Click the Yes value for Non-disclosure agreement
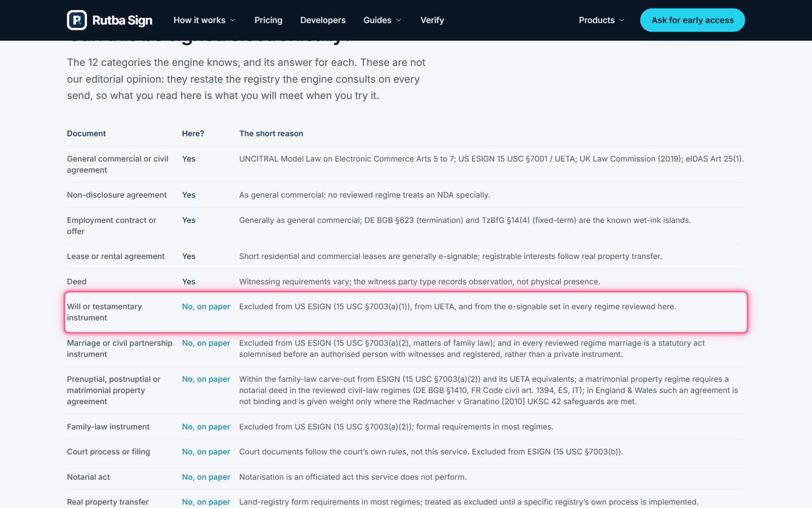This screenshot has width=812, height=508. pos(188,195)
